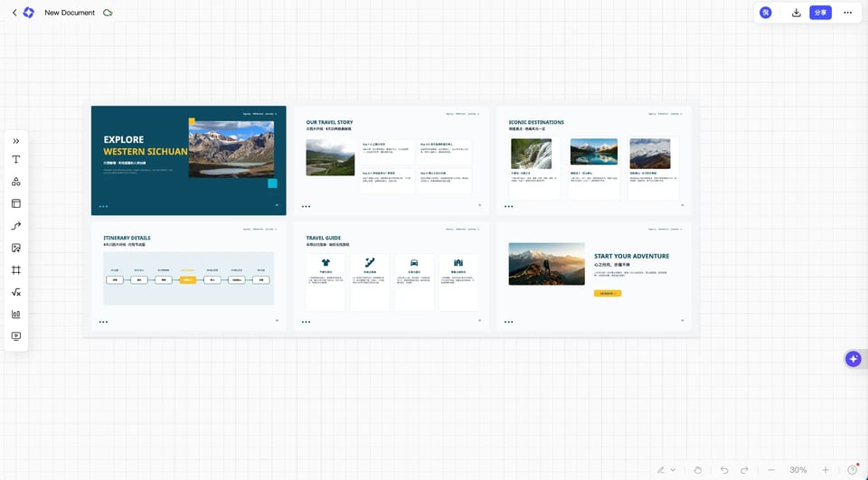Select the chart tool
The height and width of the screenshot is (480, 868).
pyautogui.click(x=16, y=315)
